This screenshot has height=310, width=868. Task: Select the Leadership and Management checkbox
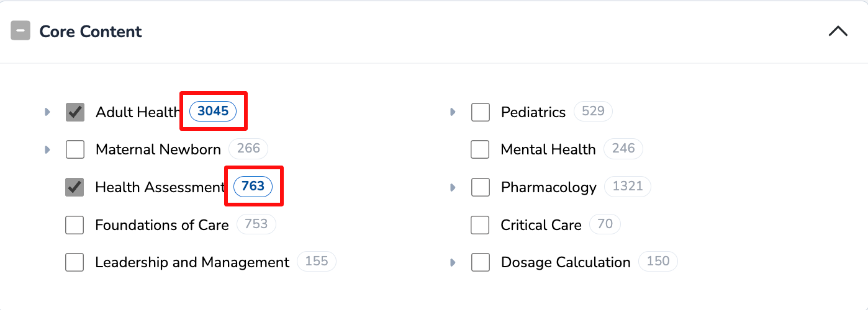(75, 262)
